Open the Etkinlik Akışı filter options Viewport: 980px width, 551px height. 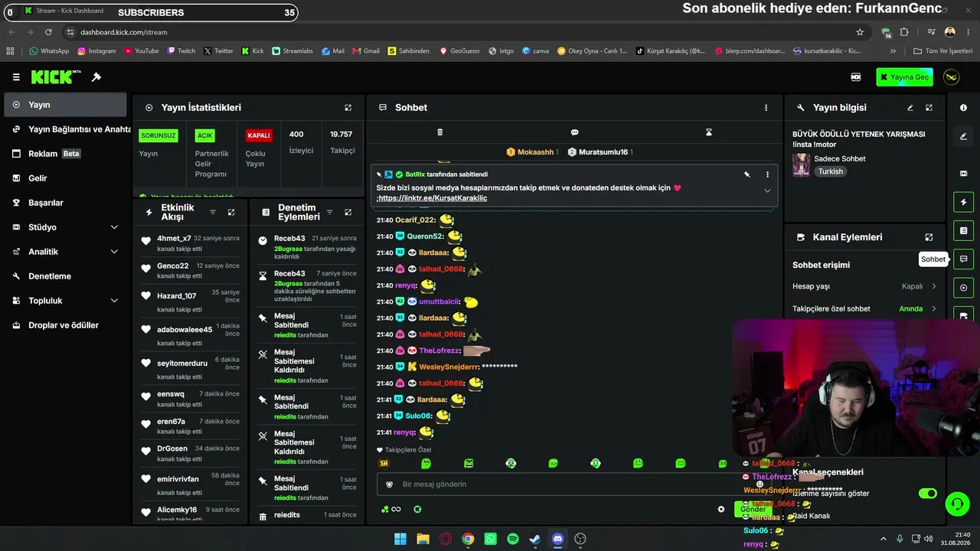pyautogui.click(x=213, y=212)
